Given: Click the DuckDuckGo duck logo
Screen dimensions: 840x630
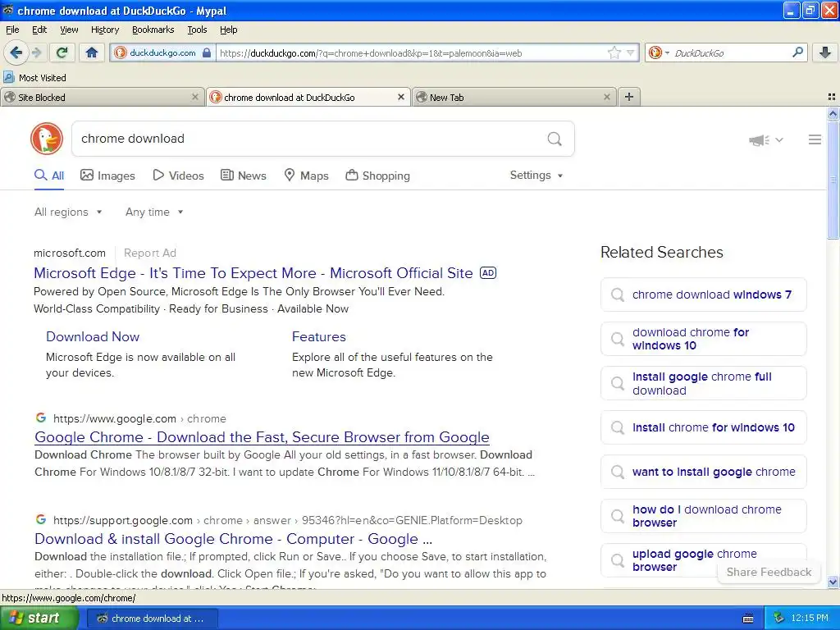Looking at the screenshot, I should (x=47, y=139).
